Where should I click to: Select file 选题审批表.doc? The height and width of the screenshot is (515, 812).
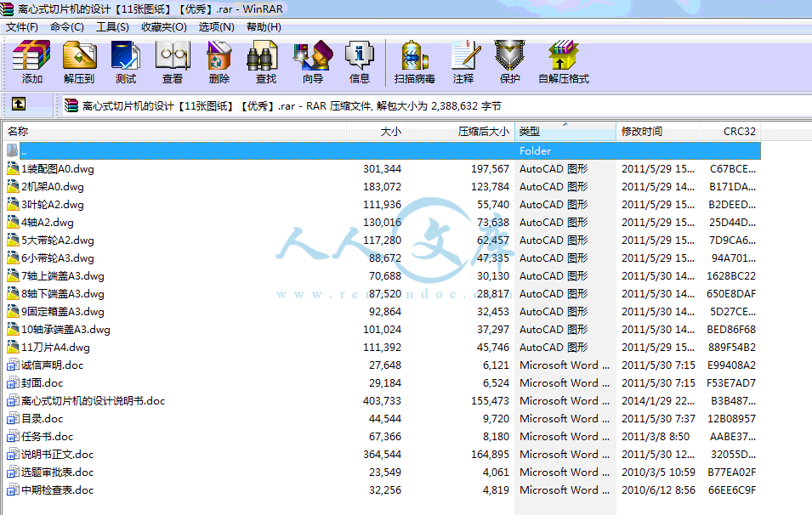58,473
